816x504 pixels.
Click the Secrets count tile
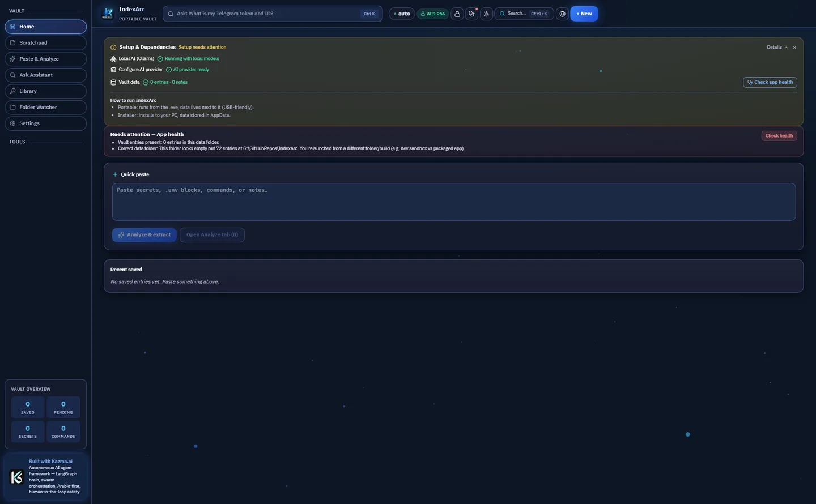pyautogui.click(x=28, y=432)
